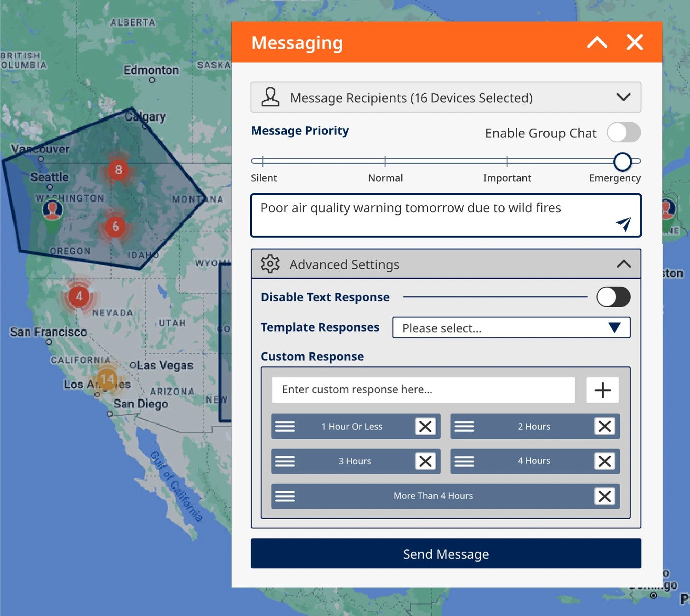Close the Messaging panel
Screen dimensions: 690x616
point(635,42)
